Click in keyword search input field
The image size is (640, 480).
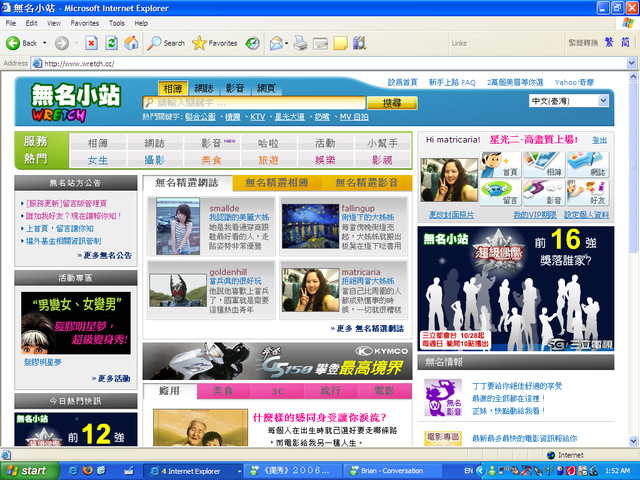254,102
